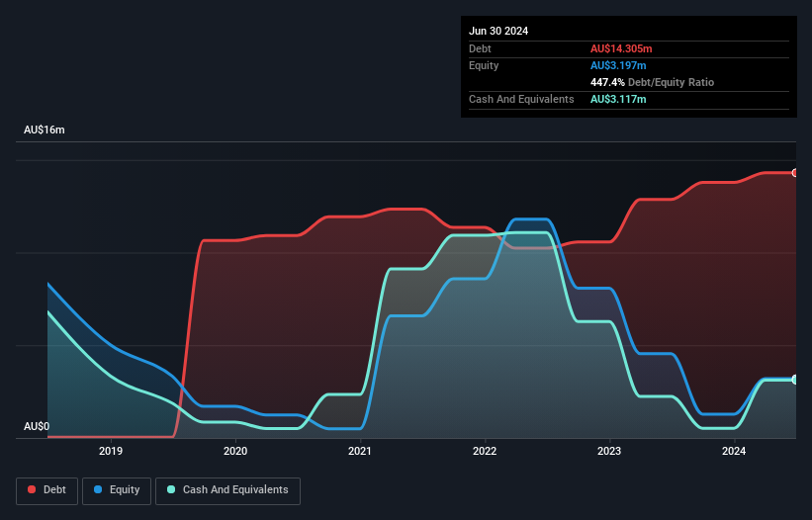
Task: Toggle the Equity series legend button
Action: coord(117,490)
